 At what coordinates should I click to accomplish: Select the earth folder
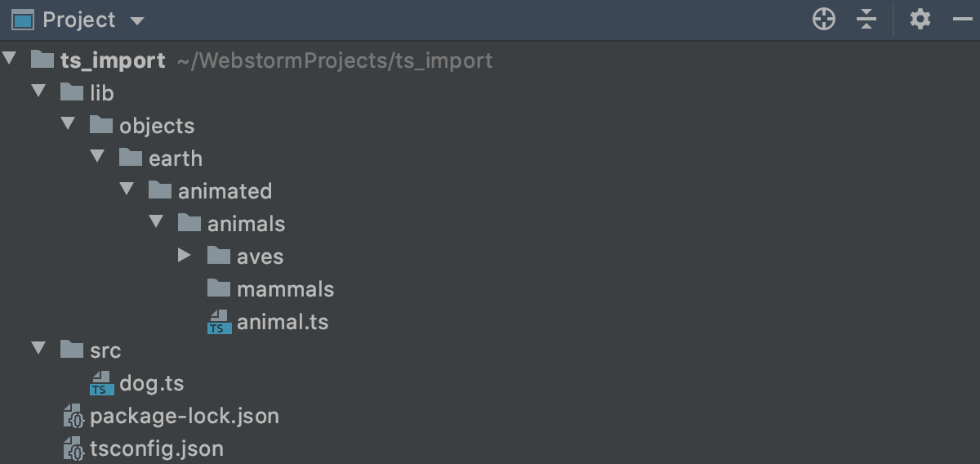click(175, 158)
